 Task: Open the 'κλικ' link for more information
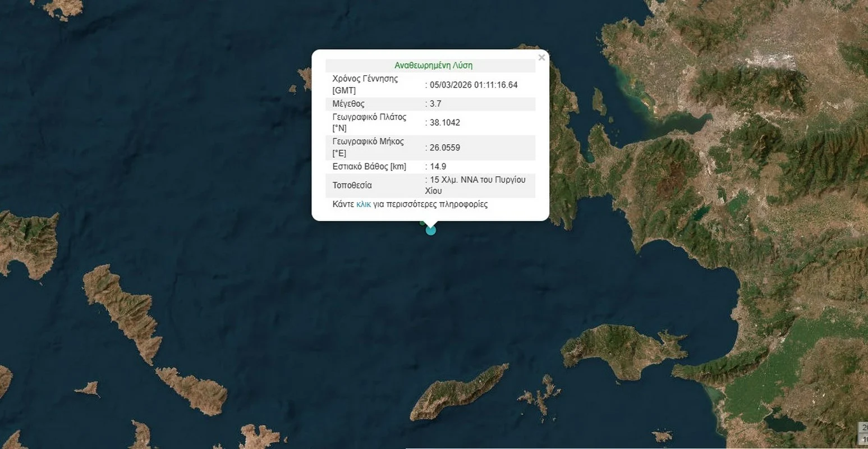(363, 204)
